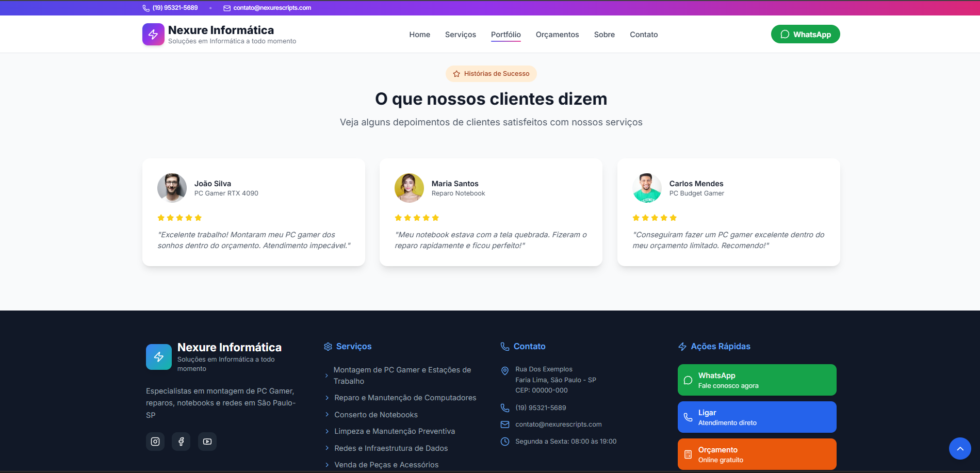
Task: Click the footer phone number (19) 95321-5689
Action: [541, 408]
